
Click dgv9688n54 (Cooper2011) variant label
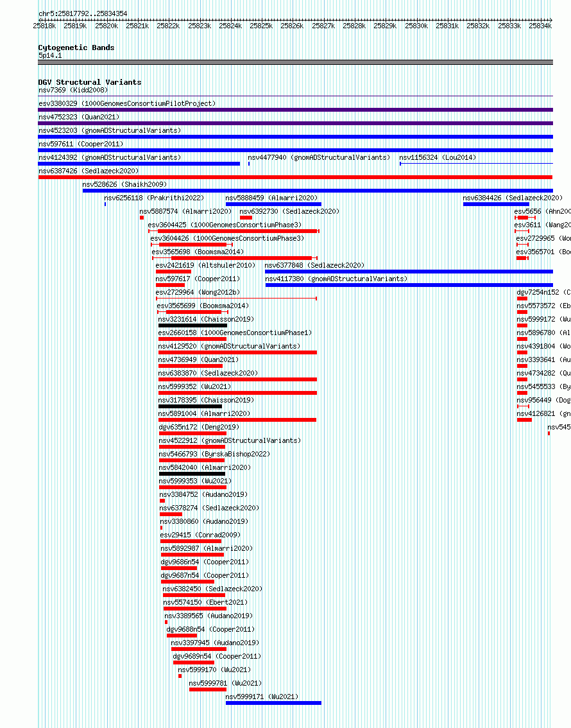[x=210, y=628]
